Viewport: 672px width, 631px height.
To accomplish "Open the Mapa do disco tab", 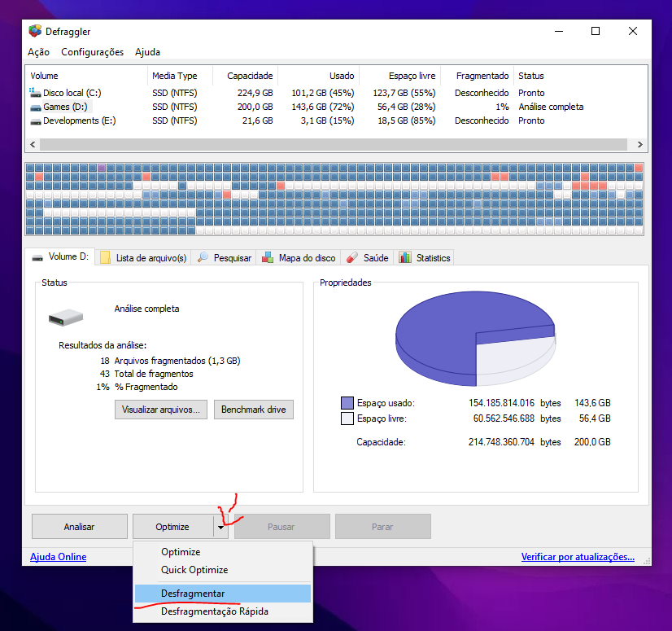I will click(299, 258).
